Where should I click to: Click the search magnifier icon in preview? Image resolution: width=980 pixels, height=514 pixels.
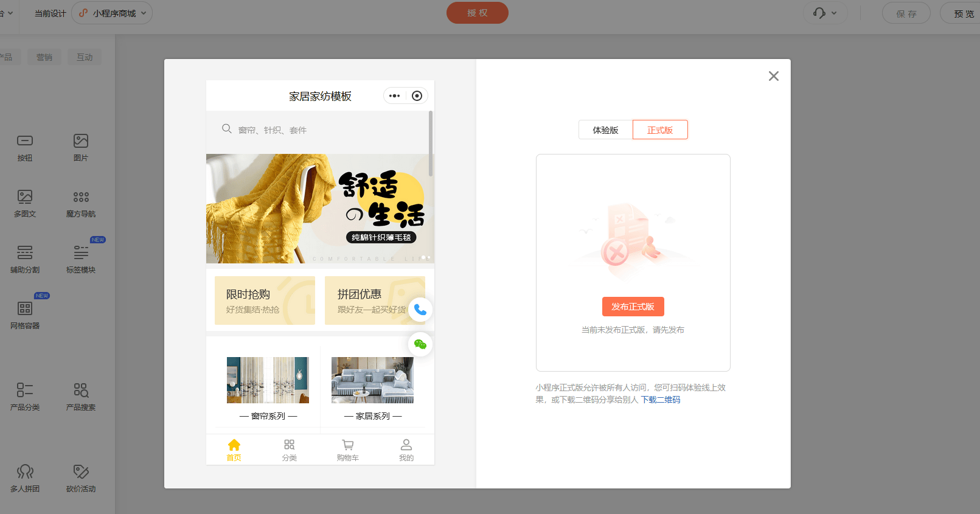tap(227, 129)
